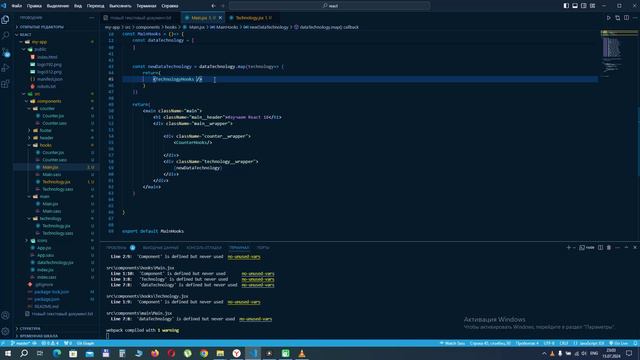Image resolution: width=640 pixels, height=360 pixels.
Task: Open Google Chrome from the taskbar
Action: coord(204,353)
